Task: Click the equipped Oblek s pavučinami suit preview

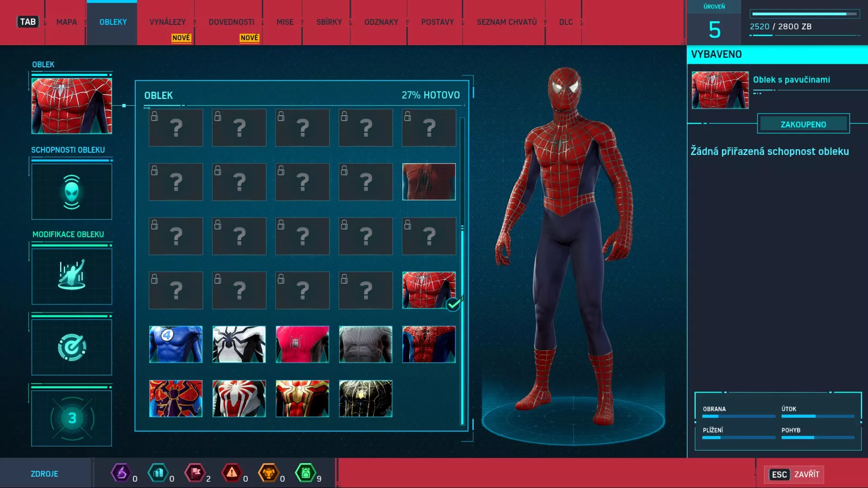Action: pos(719,89)
